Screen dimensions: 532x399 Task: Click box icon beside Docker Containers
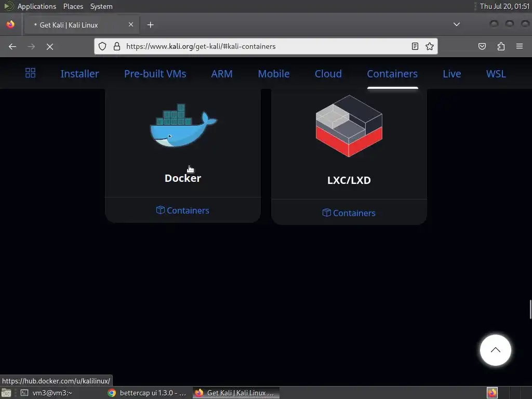pos(160,210)
